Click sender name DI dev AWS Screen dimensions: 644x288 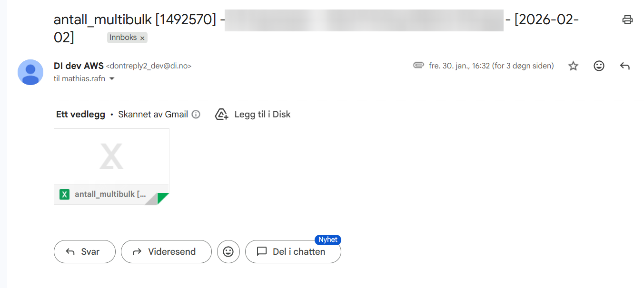(x=79, y=66)
